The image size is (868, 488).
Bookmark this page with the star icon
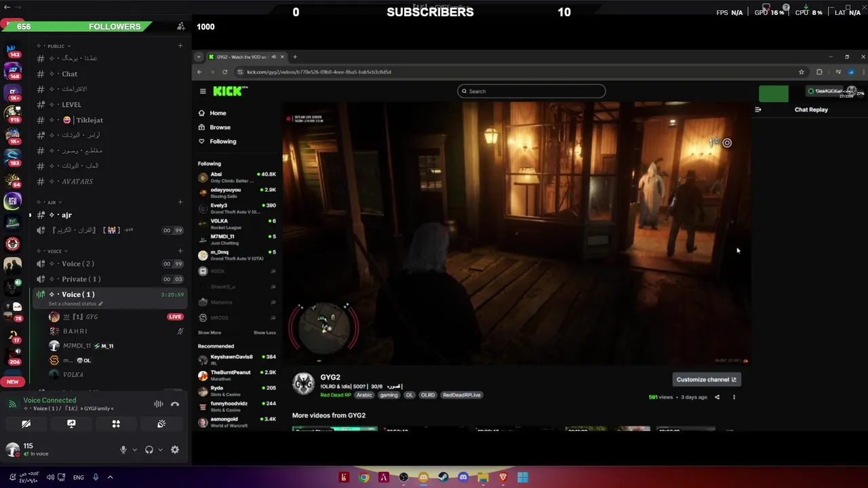point(802,72)
